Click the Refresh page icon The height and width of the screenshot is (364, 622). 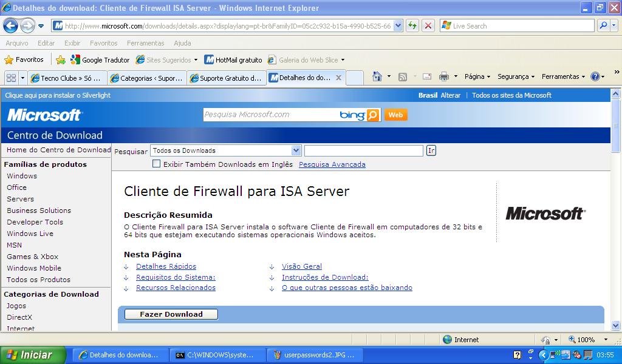412,25
